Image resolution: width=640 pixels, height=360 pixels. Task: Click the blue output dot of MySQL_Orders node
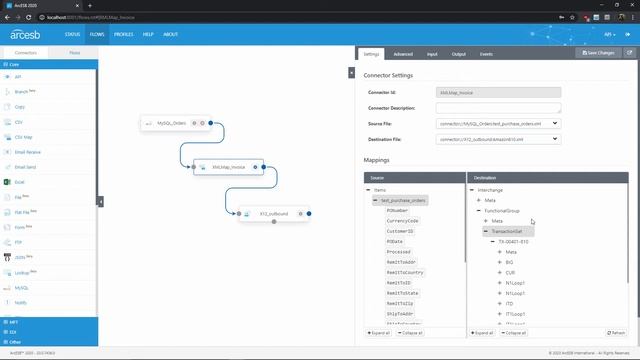click(211, 123)
